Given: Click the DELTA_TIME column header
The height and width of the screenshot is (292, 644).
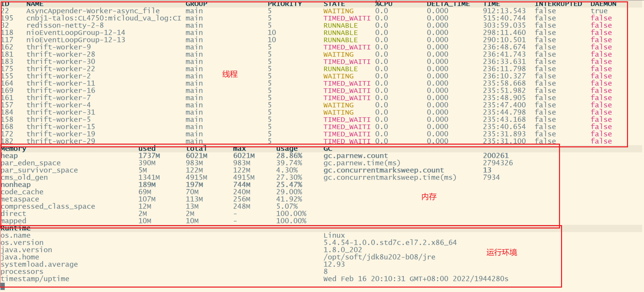Looking at the screenshot, I should coord(448,4).
